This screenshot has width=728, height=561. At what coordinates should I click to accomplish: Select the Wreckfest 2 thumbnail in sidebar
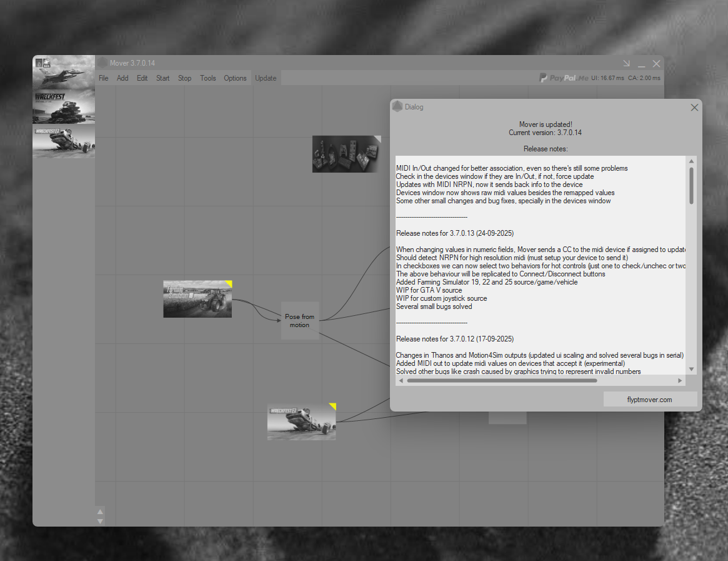click(x=64, y=141)
